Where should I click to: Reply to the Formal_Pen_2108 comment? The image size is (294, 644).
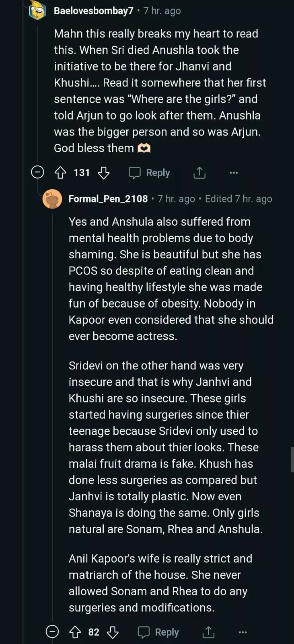tap(158, 632)
